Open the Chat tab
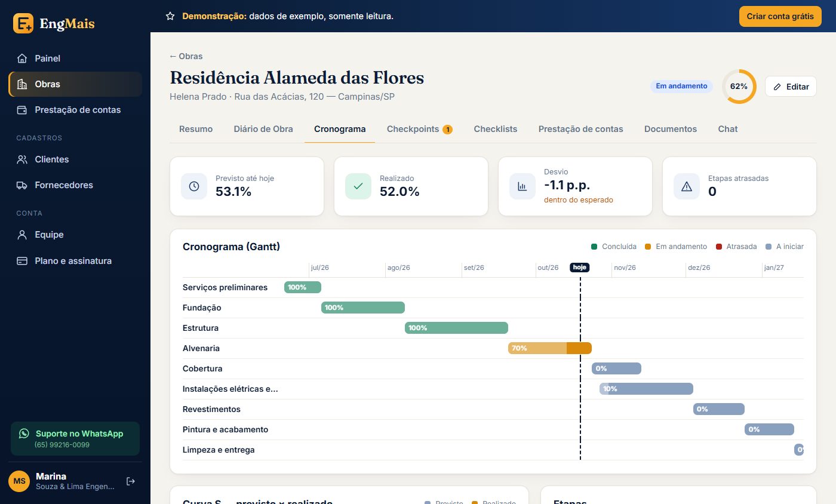 [x=728, y=129]
